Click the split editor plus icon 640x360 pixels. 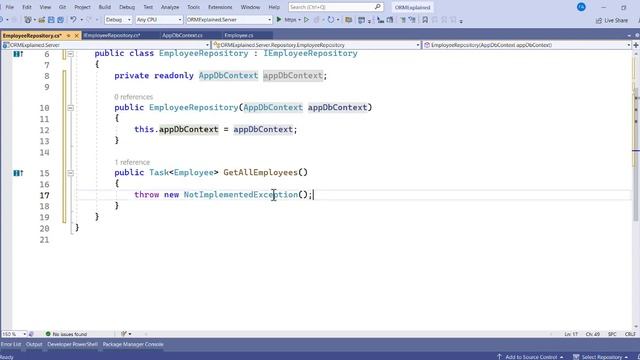pyautogui.click(x=636, y=45)
